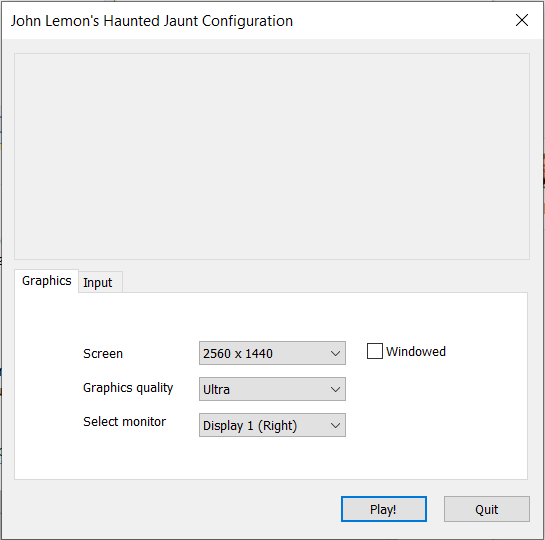Switch to the Input tab

[x=98, y=283]
